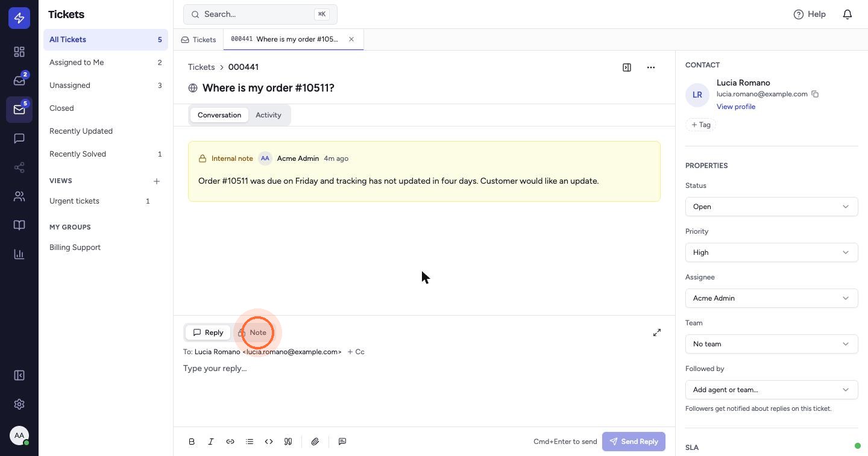The image size is (868, 456).
Task: Switch the composer to Note mode
Action: [x=252, y=333]
